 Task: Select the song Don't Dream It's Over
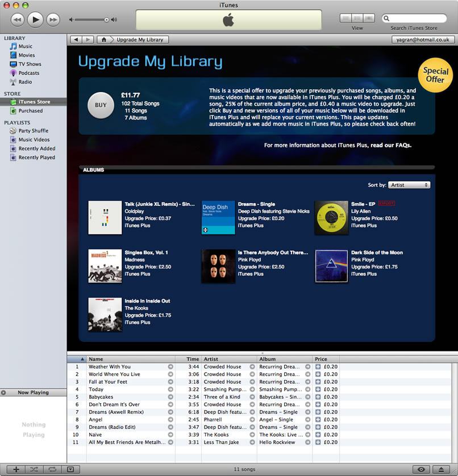(x=114, y=404)
